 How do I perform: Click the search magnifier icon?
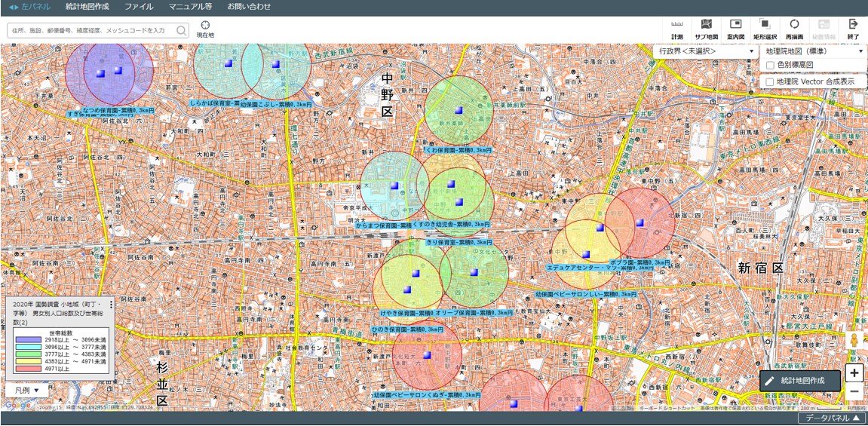[182, 30]
